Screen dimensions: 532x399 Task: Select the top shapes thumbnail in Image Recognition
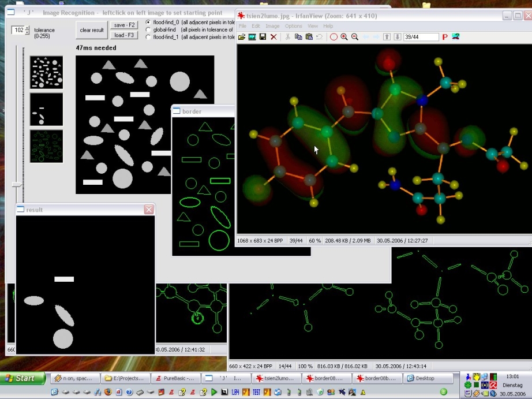point(47,72)
